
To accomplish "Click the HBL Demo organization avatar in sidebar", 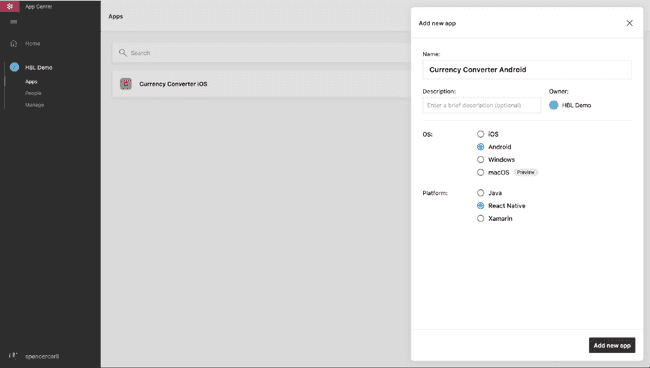I will point(14,67).
